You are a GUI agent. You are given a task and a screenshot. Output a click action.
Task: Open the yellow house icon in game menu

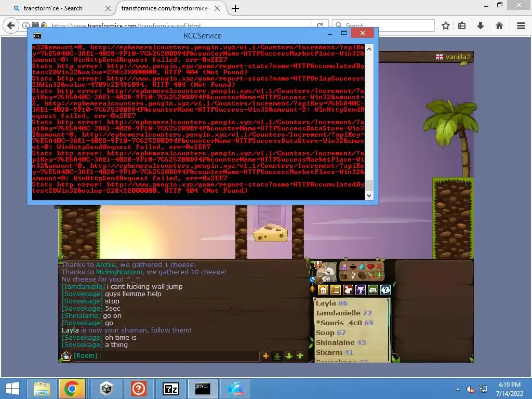pyautogui.click(x=323, y=290)
